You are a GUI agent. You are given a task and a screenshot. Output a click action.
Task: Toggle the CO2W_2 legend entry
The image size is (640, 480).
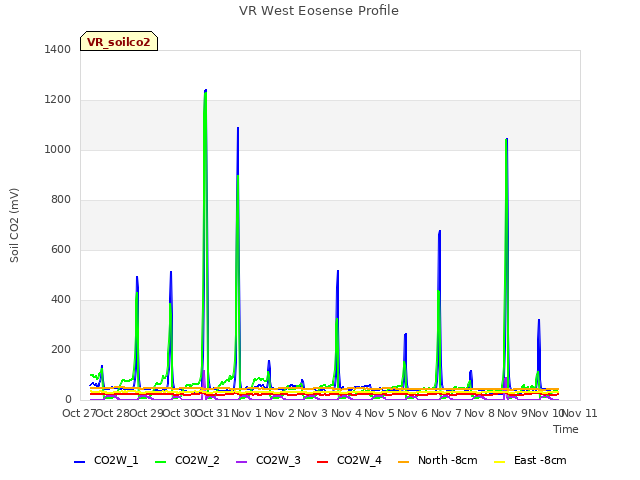(x=187, y=460)
